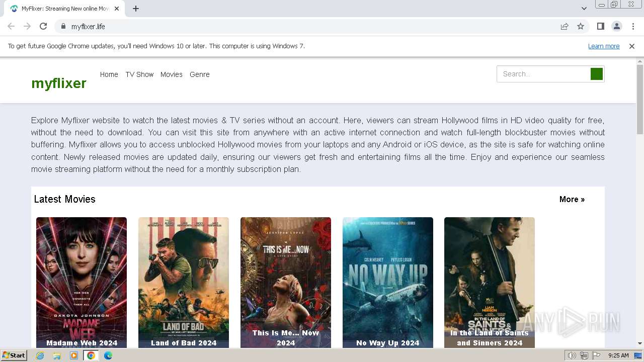The image size is (644, 362).
Task: Bookmark this page with the star
Action: click(581, 26)
